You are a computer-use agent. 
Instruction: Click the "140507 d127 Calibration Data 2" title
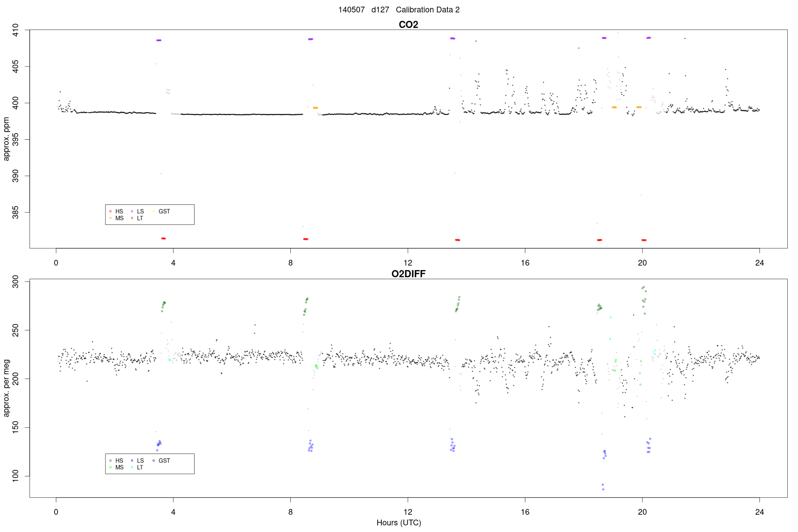point(399,10)
